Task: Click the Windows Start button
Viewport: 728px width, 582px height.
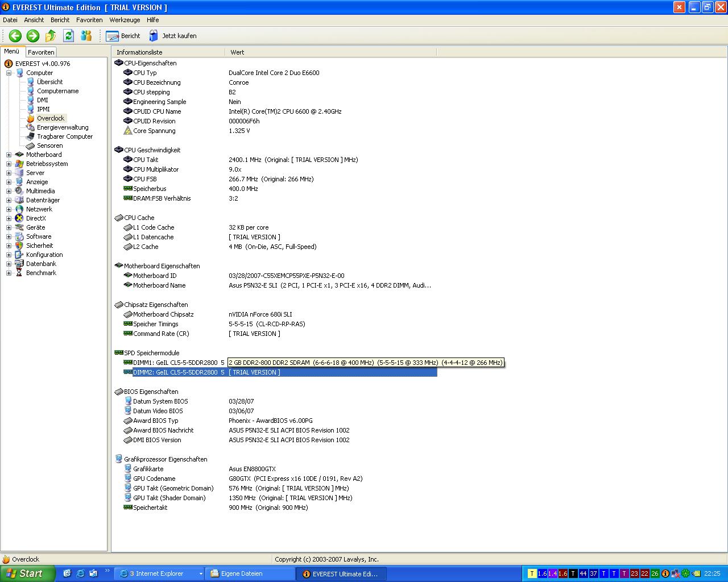Action: point(28,573)
